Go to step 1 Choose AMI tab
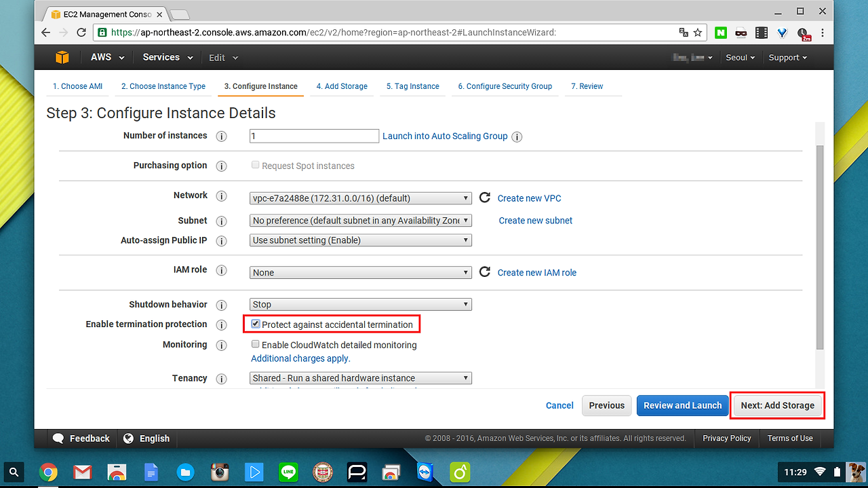Viewport: 868px width, 488px height. [x=78, y=86]
